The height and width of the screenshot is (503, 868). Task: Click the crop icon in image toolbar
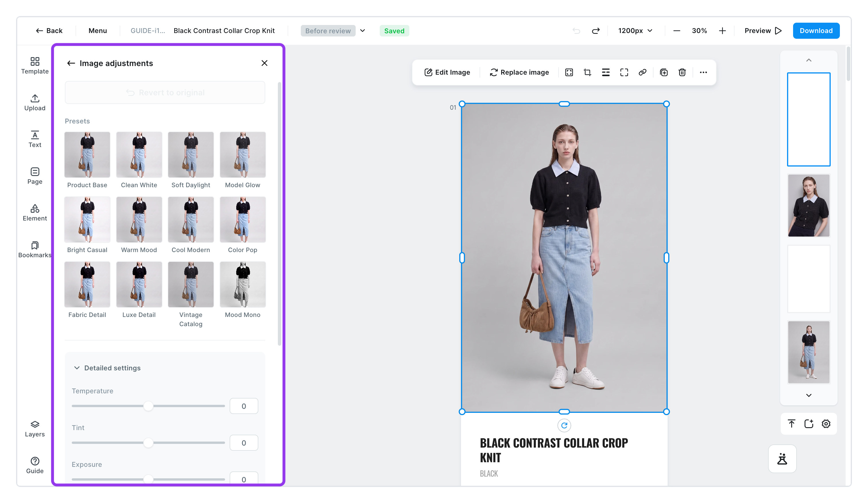(587, 72)
